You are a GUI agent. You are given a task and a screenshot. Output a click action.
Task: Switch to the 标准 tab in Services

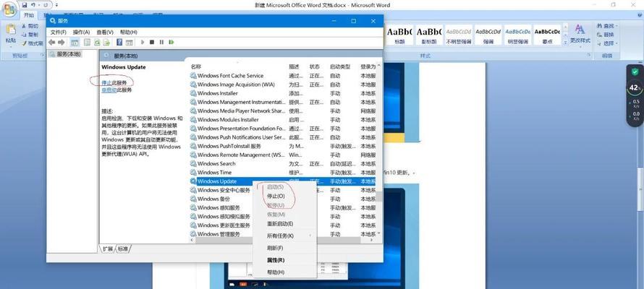click(x=123, y=249)
